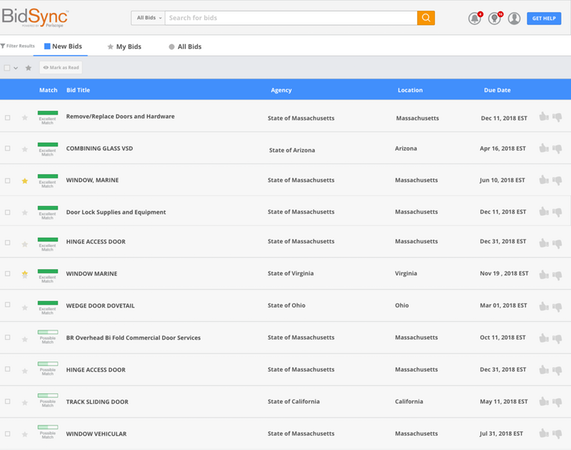Expand the select-all checkbox dropdown arrow

[x=16, y=68]
